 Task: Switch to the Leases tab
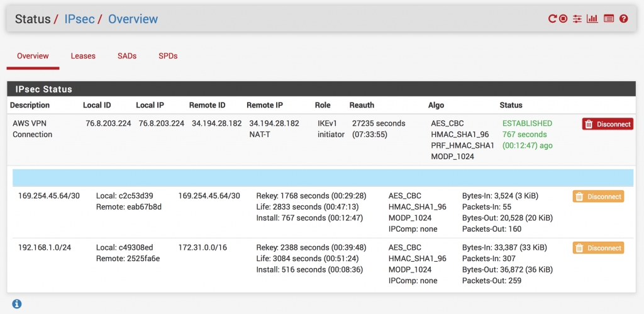click(x=83, y=56)
